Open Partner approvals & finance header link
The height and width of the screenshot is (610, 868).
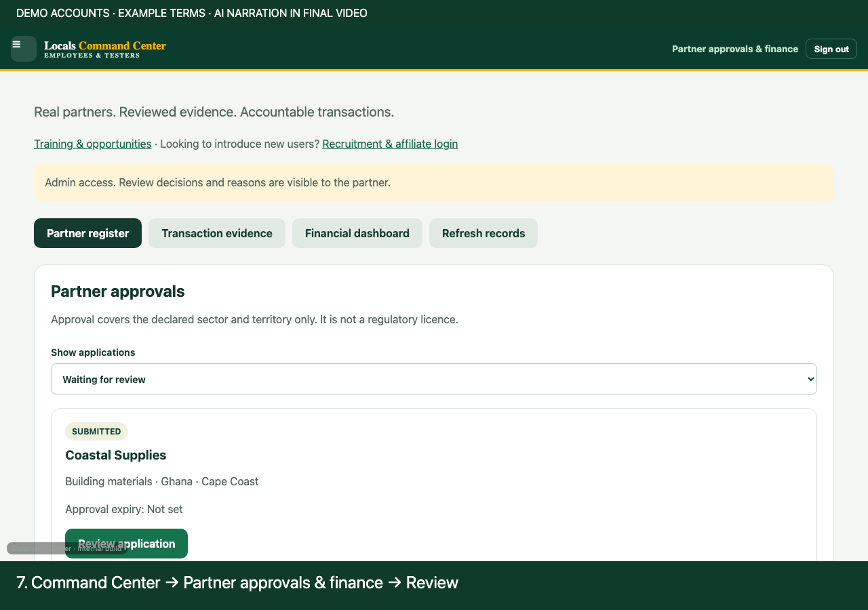click(x=735, y=49)
